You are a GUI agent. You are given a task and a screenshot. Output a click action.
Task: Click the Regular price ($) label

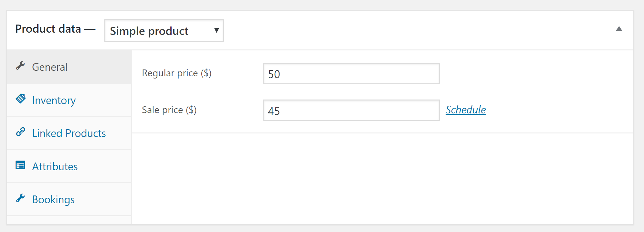click(x=176, y=73)
